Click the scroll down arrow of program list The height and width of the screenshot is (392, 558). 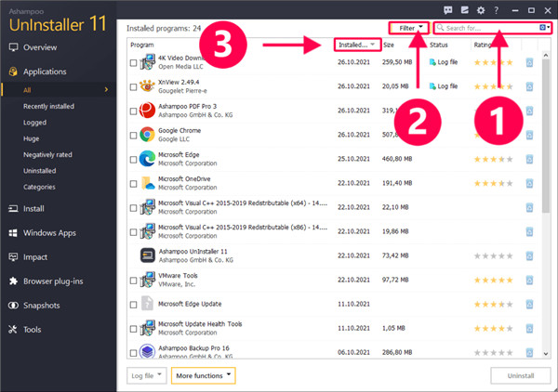tap(546, 353)
